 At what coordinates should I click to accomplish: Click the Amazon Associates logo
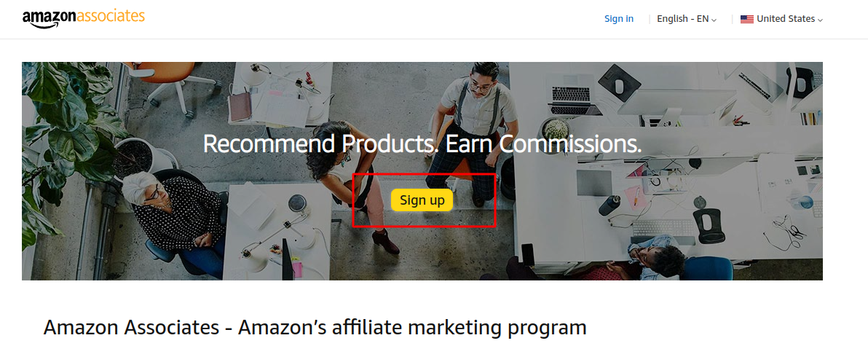pyautogui.click(x=84, y=18)
